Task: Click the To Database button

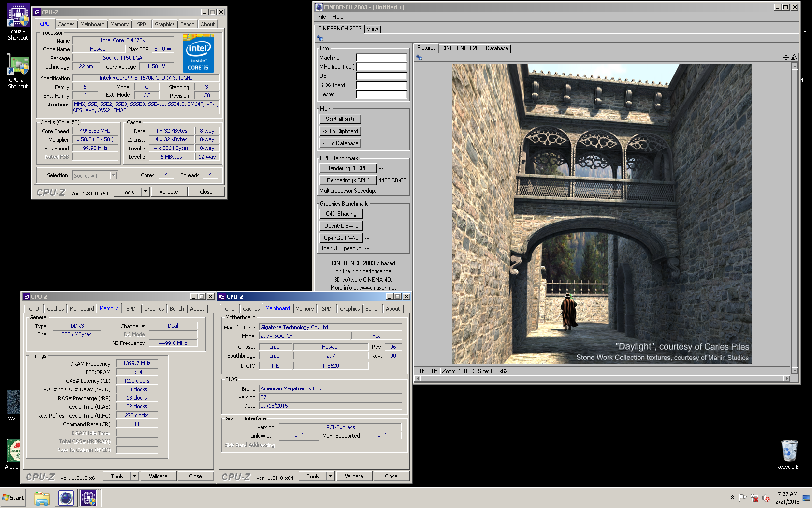Action: coord(340,143)
